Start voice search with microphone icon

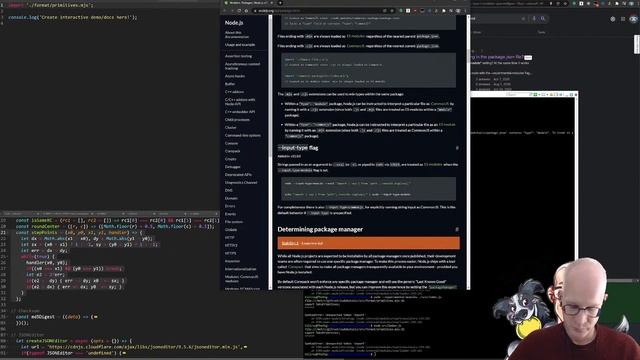tap(534, 19)
